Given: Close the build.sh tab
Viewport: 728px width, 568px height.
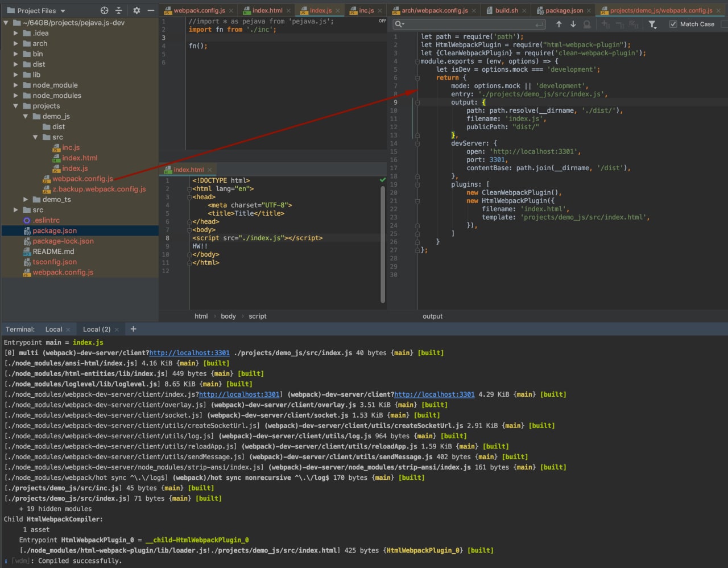Looking at the screenshot, I should click(x=524, y=11).
